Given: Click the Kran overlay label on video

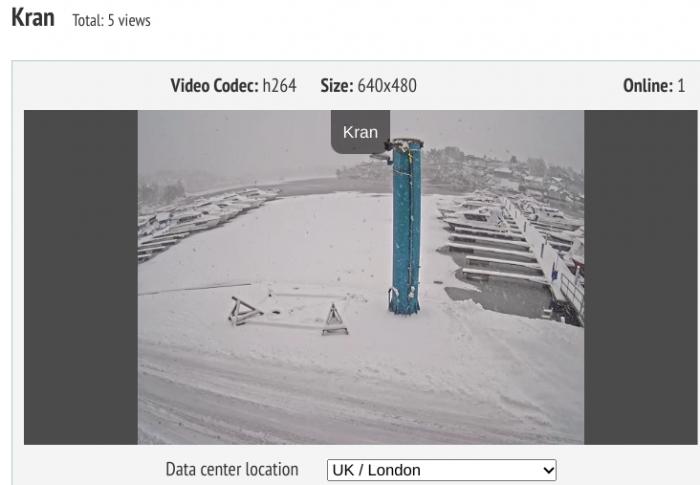Looking at the screenshot, I should tap(360, 132).
